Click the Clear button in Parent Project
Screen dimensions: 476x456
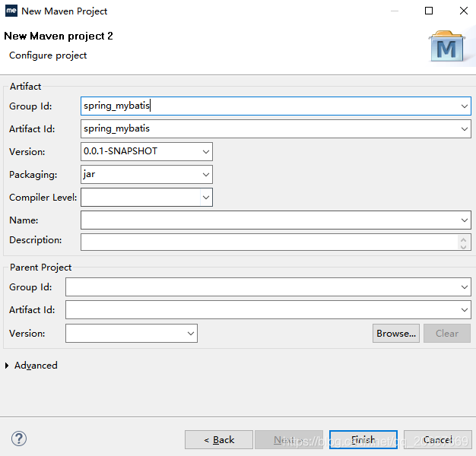(x=447, y=334)
